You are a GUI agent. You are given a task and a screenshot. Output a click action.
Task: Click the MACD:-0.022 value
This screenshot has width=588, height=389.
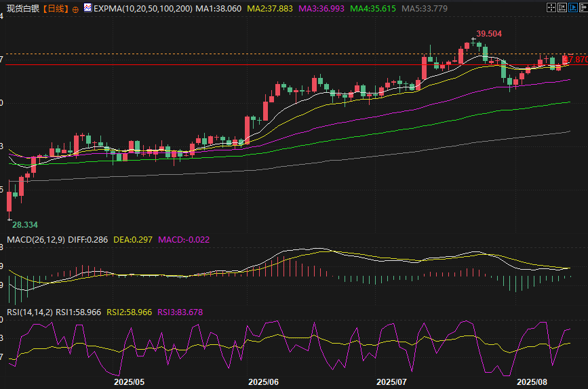(x=184, y=240)
